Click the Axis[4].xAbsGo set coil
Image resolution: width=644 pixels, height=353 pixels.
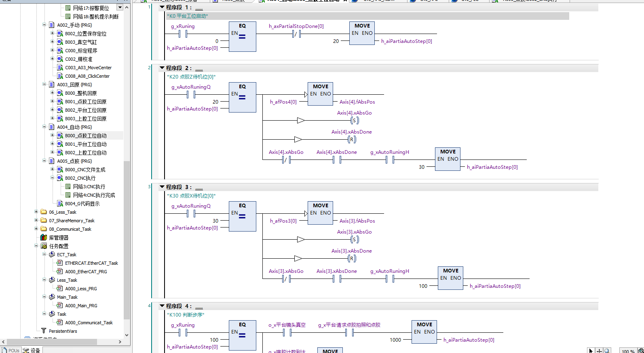coord(355,120)
